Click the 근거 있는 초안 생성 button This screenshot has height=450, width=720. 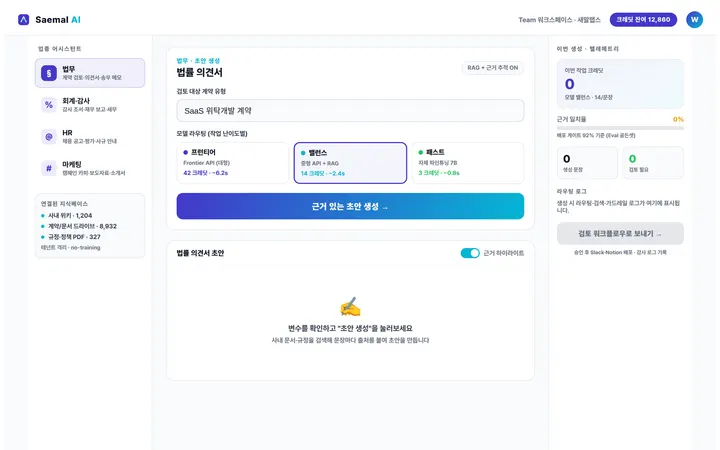click(350, 206)
